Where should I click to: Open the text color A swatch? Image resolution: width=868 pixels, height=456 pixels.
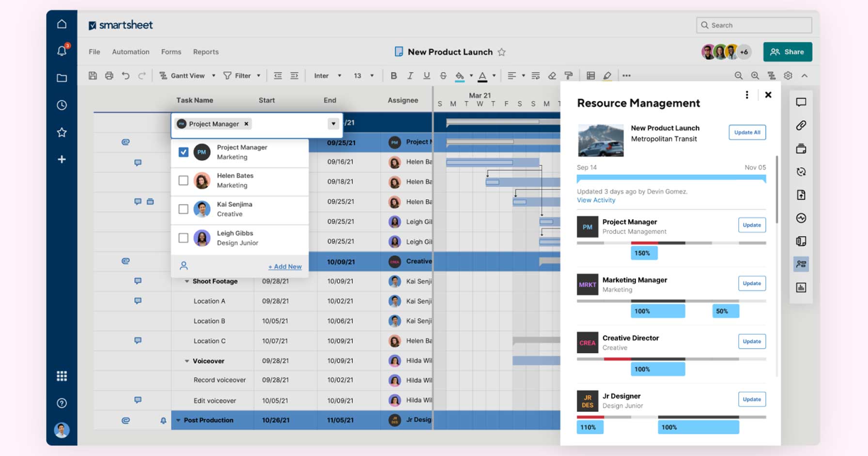[x=482, y=76]
